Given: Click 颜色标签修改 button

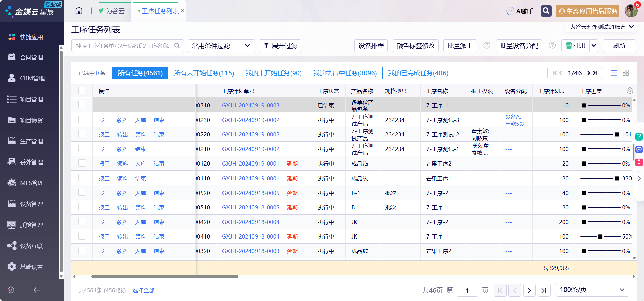Looking at the screenshot, I should click(415, 46).
